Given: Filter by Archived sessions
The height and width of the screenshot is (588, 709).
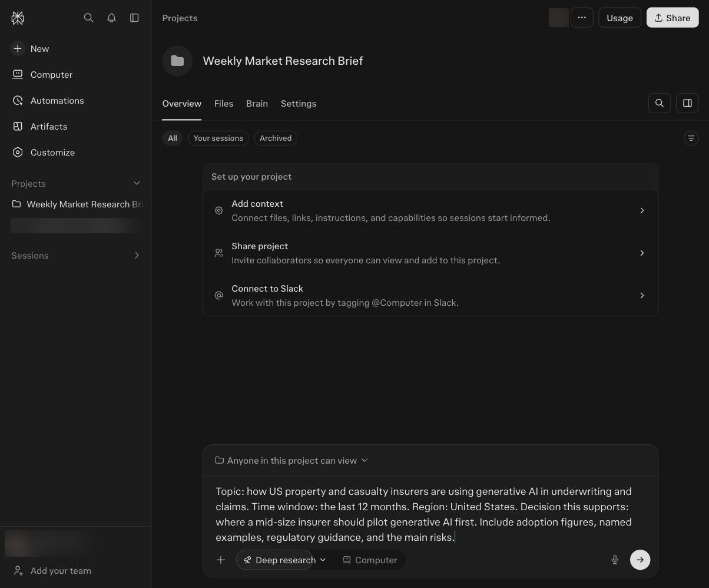Looking at the screenshot, I should point(276,138).
